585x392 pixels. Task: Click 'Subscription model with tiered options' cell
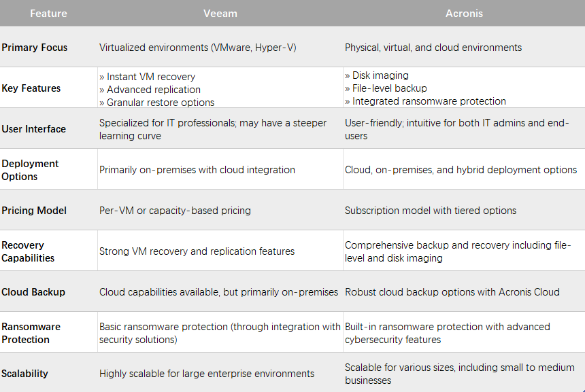pyautogui.click(x=431, y=211)
